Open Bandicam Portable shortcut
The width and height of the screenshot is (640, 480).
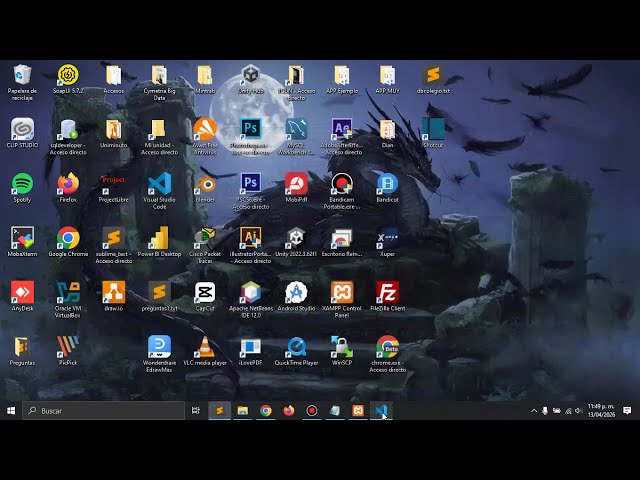click(342, 191)
